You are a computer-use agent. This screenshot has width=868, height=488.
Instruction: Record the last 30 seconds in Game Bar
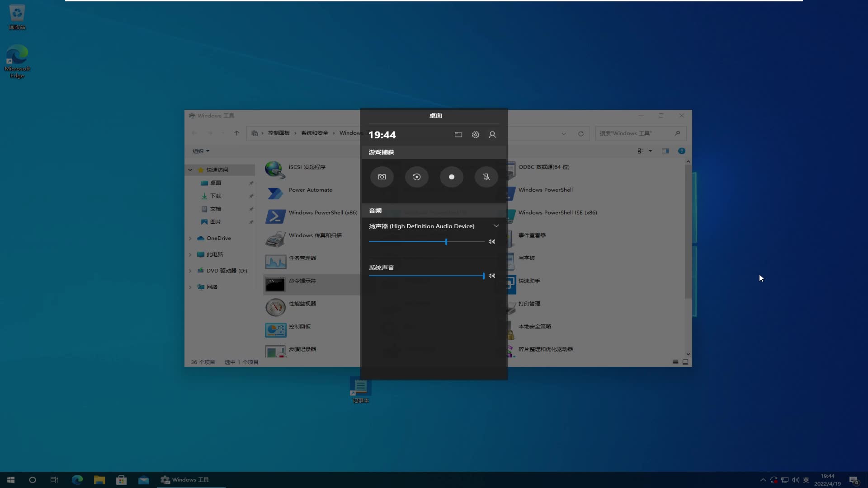point(416,177)
